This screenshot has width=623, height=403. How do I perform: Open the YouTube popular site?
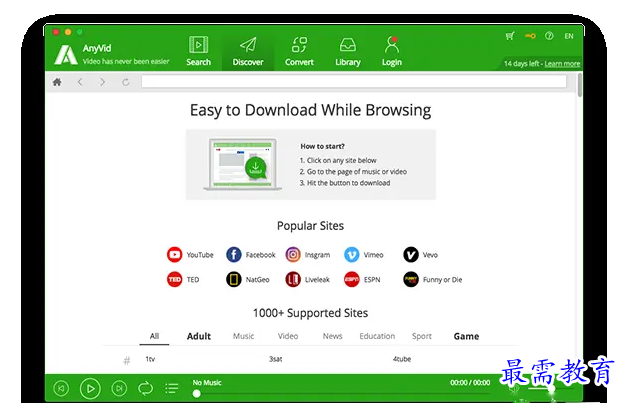(x=190, y=255)
